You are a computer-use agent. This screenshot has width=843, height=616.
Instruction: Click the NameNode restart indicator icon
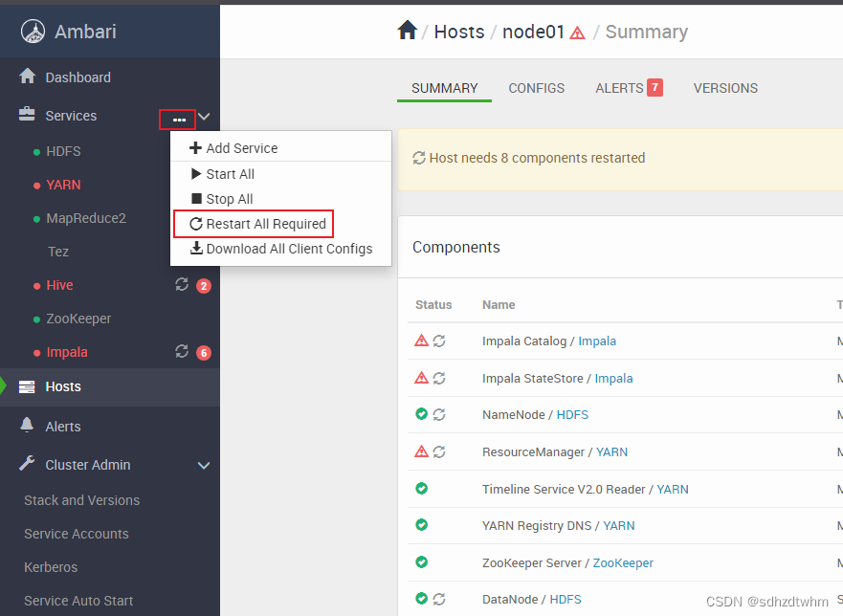(x=439, y=415)
